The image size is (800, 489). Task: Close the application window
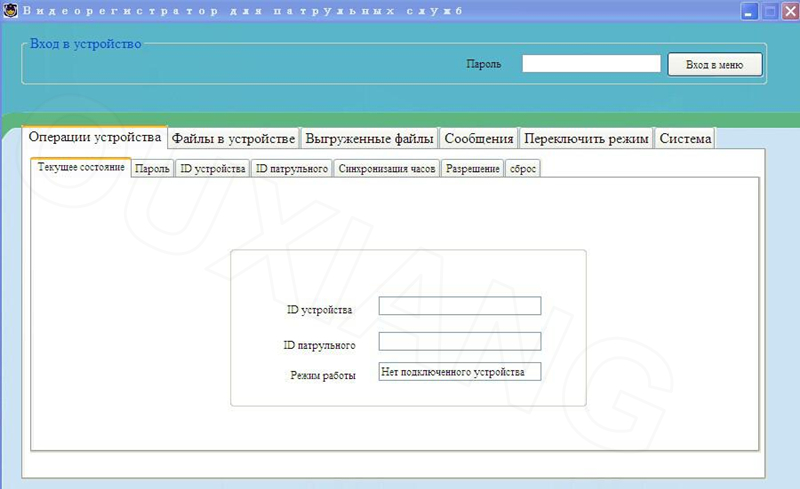click(x=790, y=11)
